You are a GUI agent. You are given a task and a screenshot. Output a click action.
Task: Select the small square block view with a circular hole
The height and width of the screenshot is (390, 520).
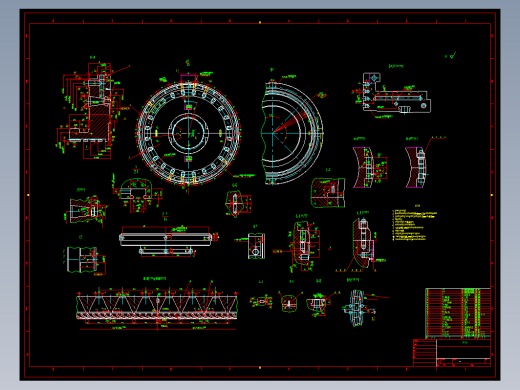pos(256,246)
